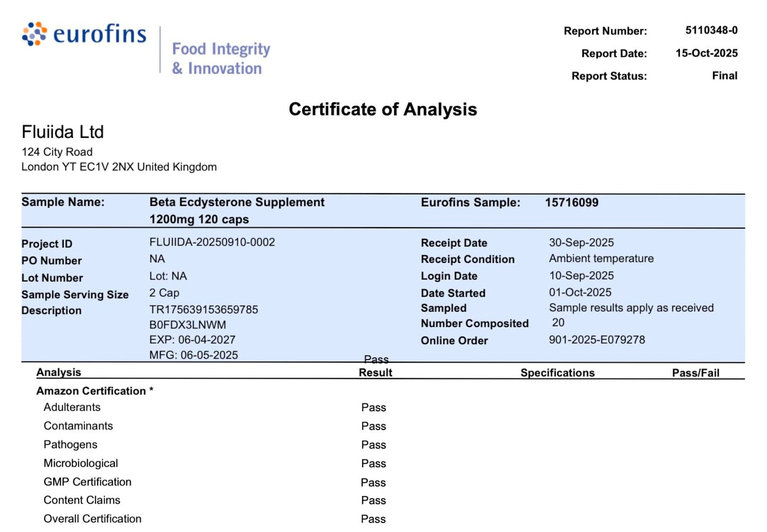The height and width of the screenshot is (532, 767).
Task: Click the expiry line "EXP: 06-04-2027"
Action: pyautogui.click(x=192, y=340)
